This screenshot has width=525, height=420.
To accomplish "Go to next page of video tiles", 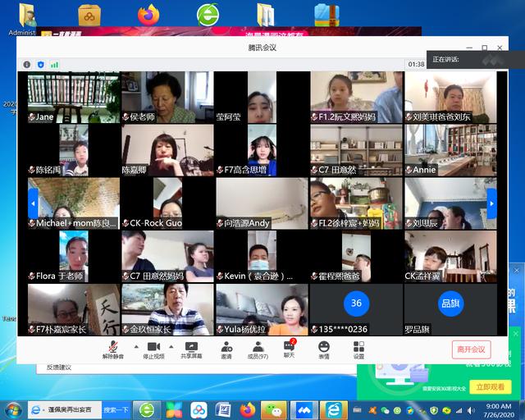I will (491, 203).
